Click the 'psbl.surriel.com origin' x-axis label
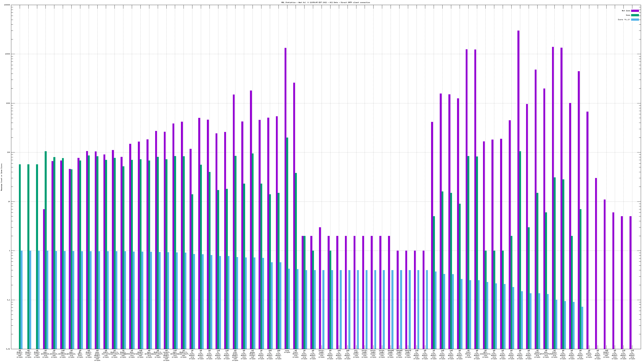644x362 pixels. pyautogui.click(x=106, y=354)
